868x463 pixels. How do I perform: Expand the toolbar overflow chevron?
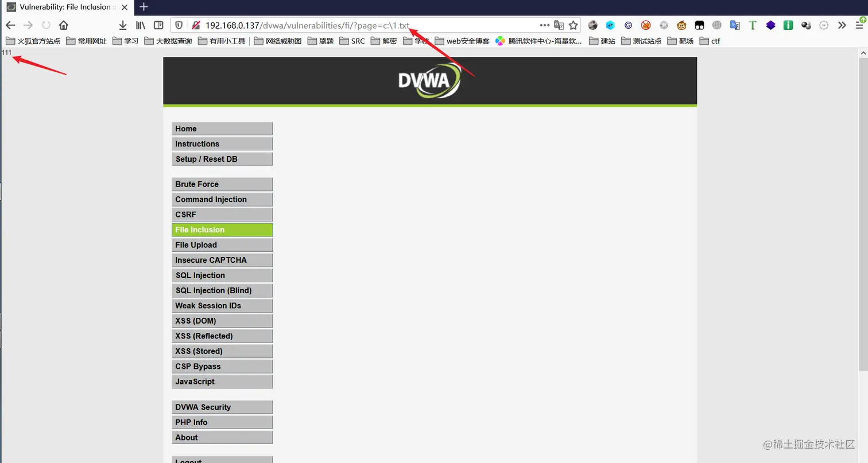pos(842,25)
